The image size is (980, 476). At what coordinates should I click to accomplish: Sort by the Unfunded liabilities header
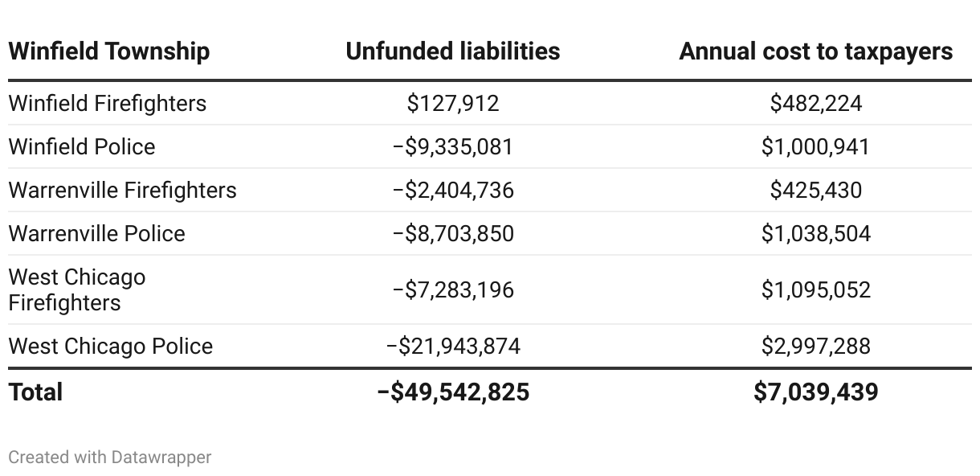pyautogui.click(x=452, y=51)
